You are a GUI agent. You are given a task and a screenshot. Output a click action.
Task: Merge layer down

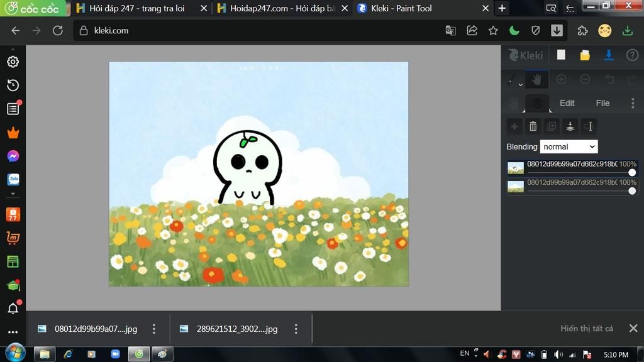pos(570,126)
